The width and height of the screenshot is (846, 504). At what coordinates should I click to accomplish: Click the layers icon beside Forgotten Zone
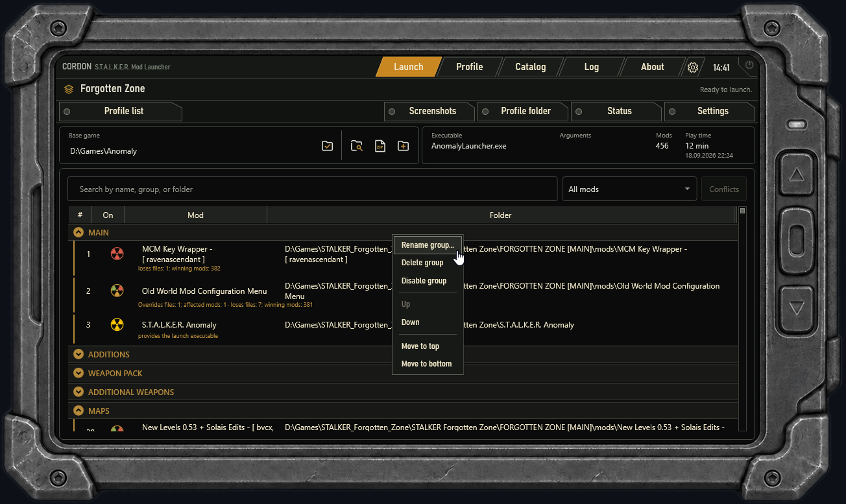point(69,89)
